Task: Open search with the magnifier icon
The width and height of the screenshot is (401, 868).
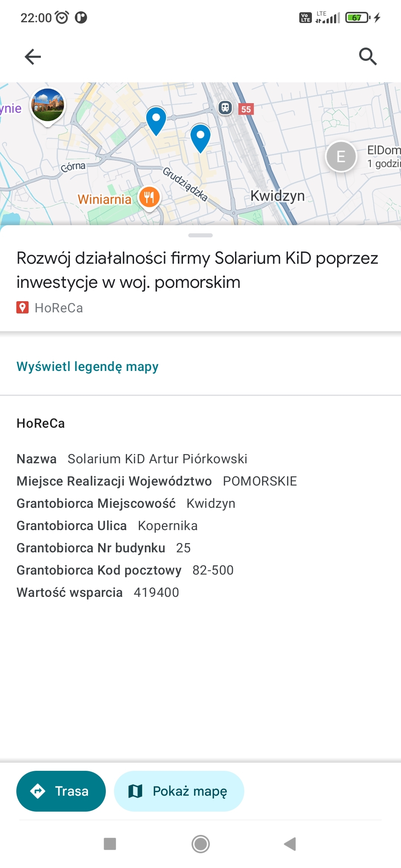Action: tap(368, 57)
